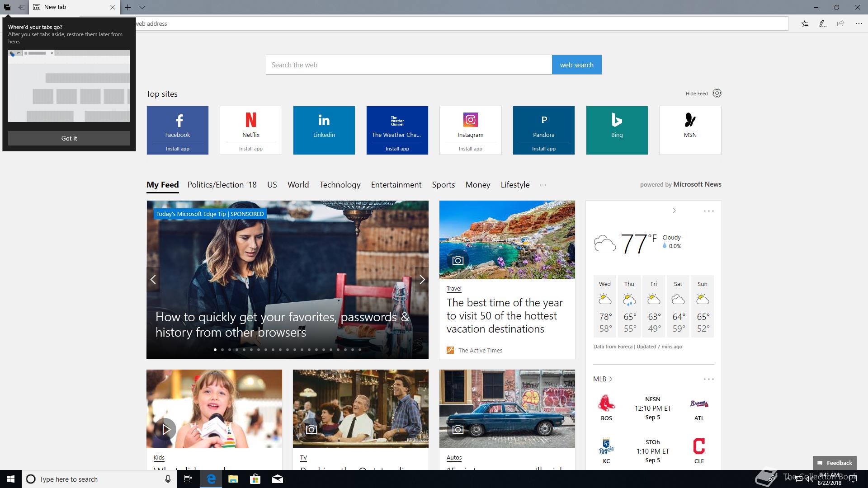Click the Feedback button

pyautogui.click(x=835, y=463)
